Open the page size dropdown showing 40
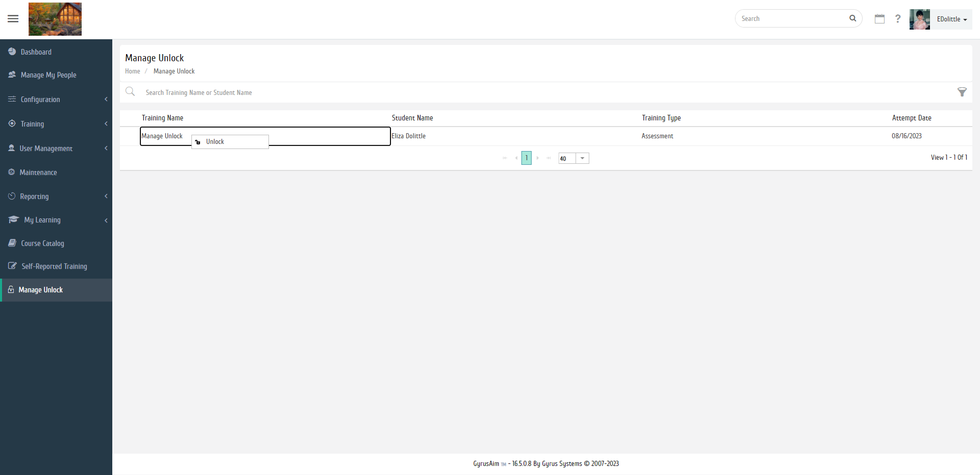Viewport: 980px width, 475px height. [582, 158]
